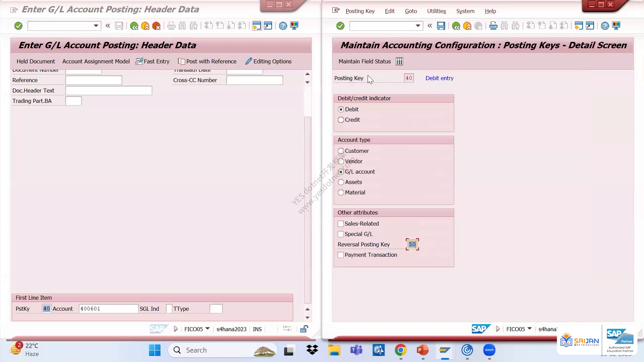Open Zoom from the taskbar
The image size is (644, 362).
[489, 350]
